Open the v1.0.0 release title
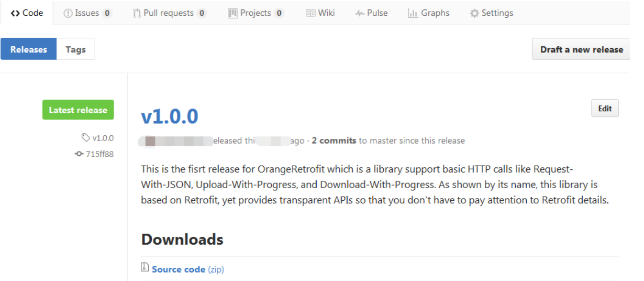 coord(170,116)
